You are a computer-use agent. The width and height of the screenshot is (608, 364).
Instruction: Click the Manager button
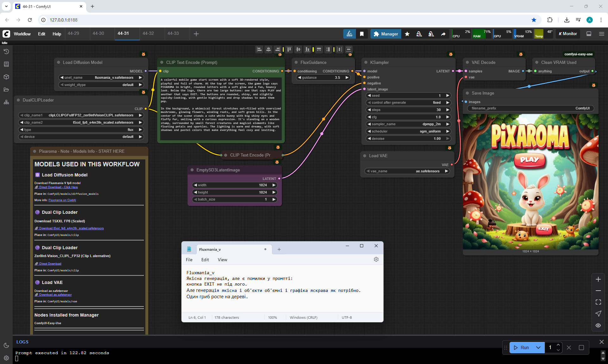pos(386,34)
